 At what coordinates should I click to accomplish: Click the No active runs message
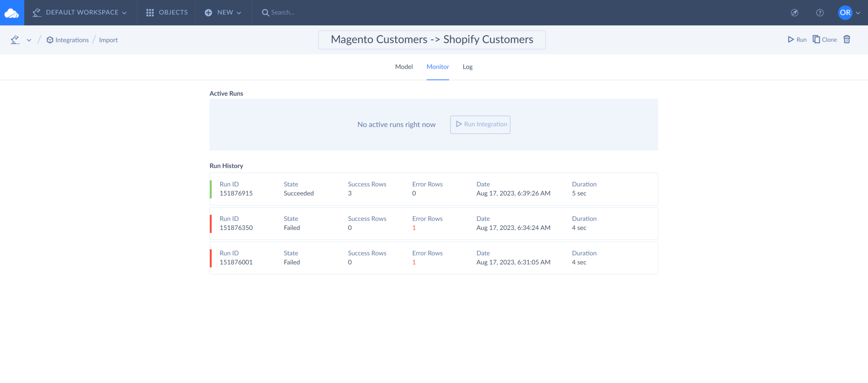pyautogui.click(x=396, y=125)
